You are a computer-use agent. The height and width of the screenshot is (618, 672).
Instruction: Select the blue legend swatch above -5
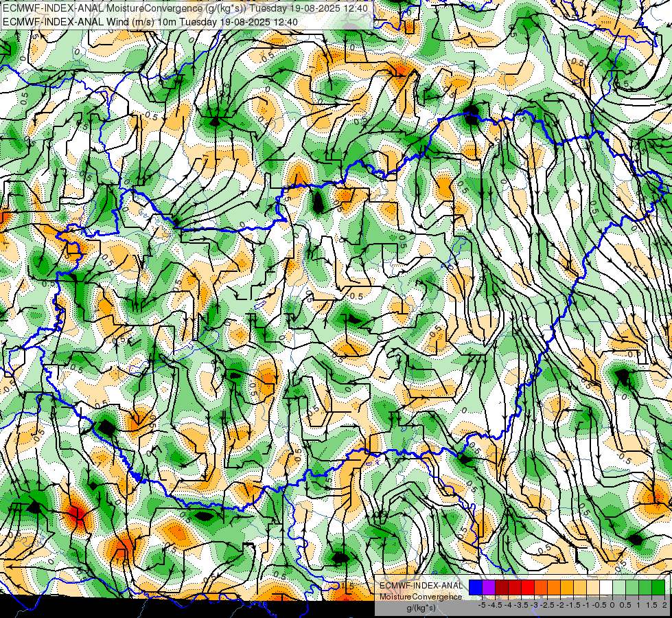click(x=476, y=588)
